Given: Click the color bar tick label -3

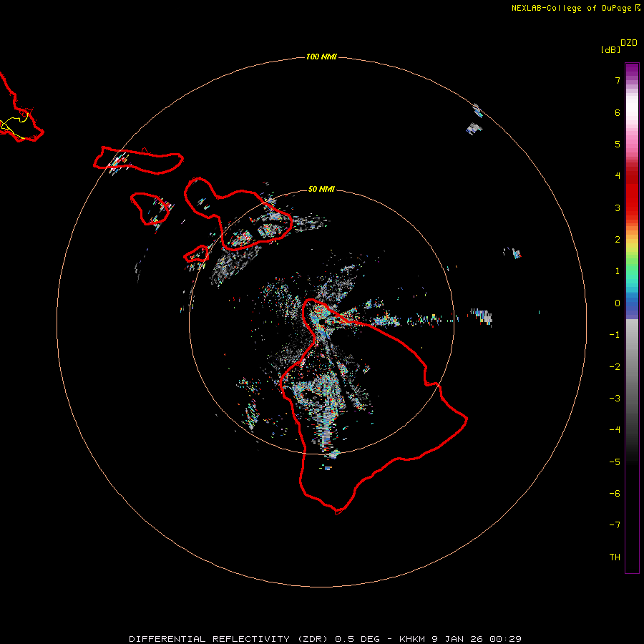Looking at the screenshot, I should pyautogui.click(x=615, y=399).
